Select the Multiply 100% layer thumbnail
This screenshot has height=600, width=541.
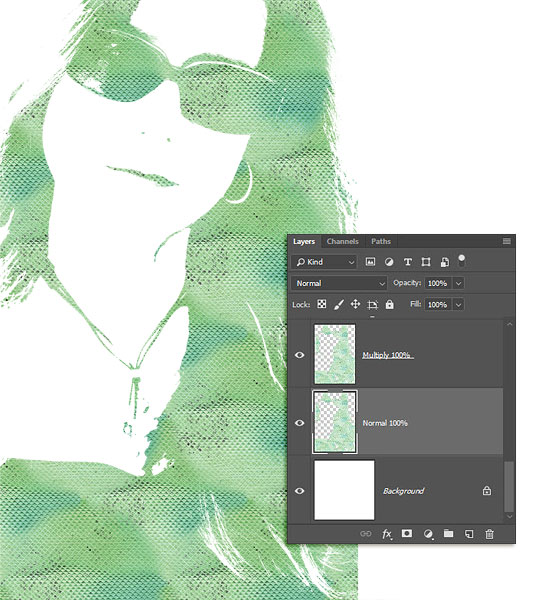point(335,354)
